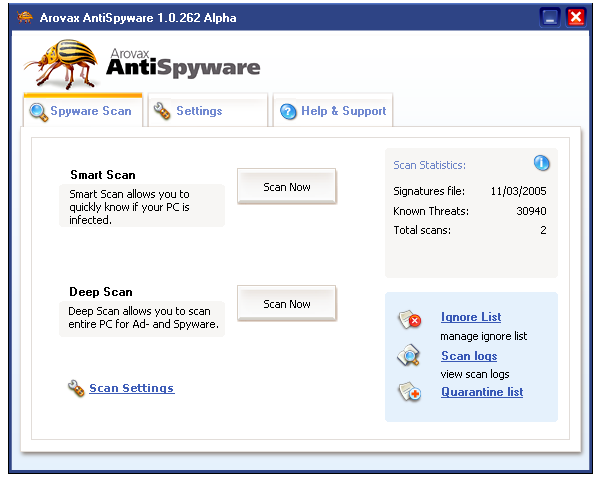Click the Quarantine list red cross icon

(x=410, y=392)
